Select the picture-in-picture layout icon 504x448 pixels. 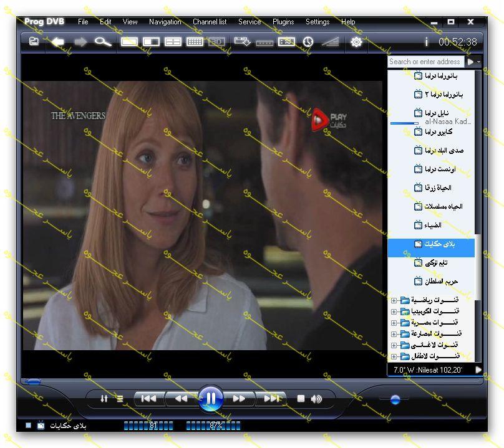tap(151, 42)
